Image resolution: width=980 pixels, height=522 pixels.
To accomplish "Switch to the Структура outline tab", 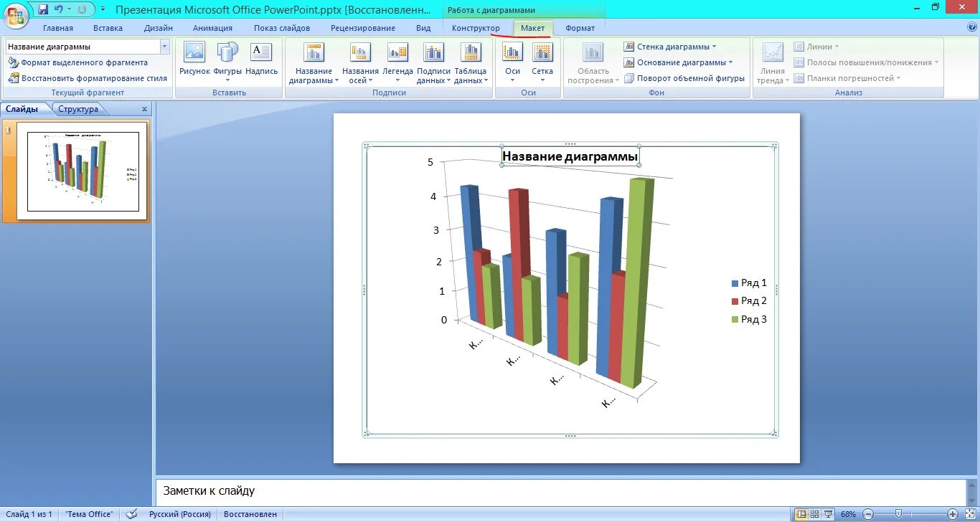I will tap(78, 109).
